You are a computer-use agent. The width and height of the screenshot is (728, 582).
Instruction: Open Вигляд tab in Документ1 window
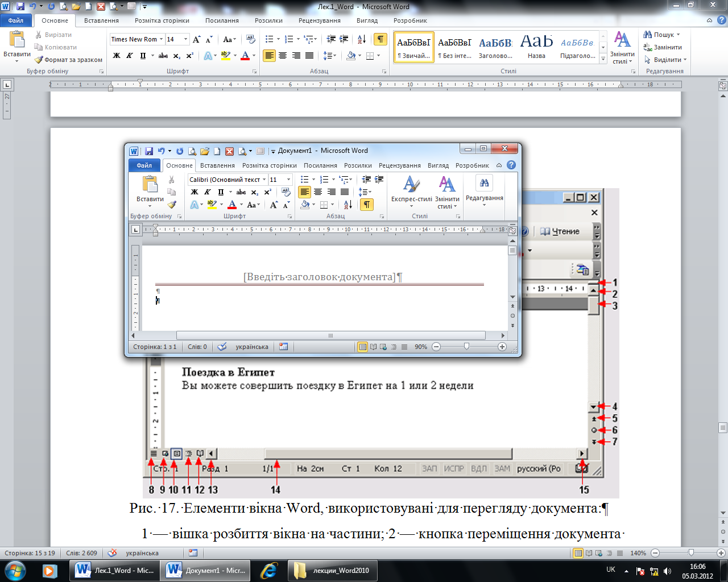click(438, 165)
